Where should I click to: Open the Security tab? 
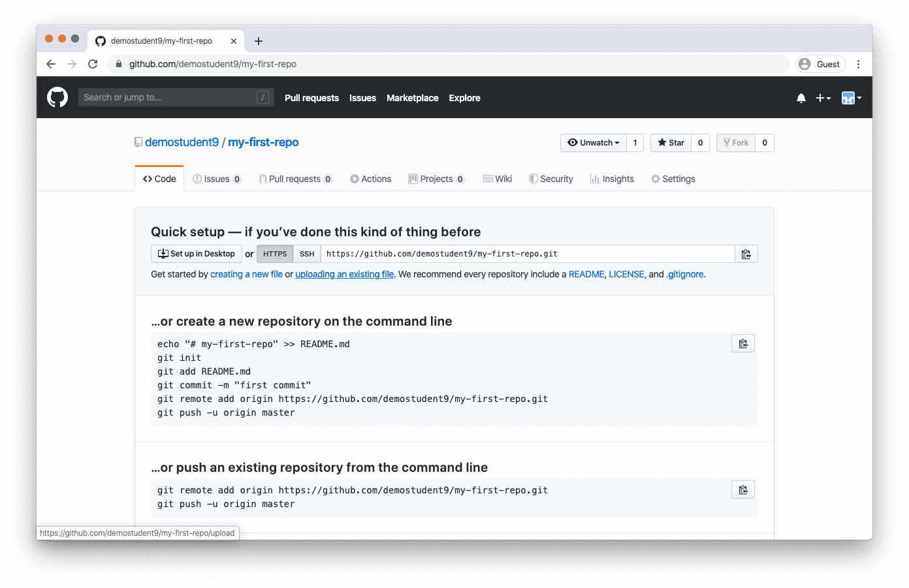(x=550, y=179)
